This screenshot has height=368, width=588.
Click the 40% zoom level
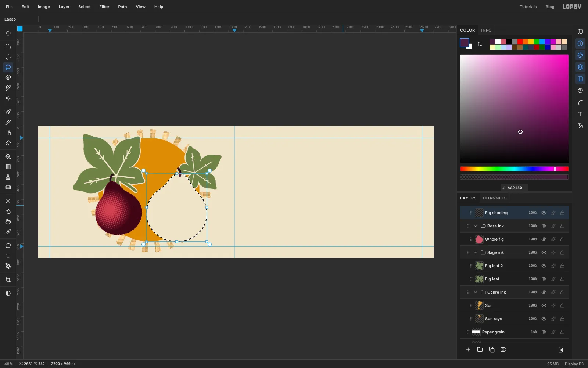click(8, 364)
